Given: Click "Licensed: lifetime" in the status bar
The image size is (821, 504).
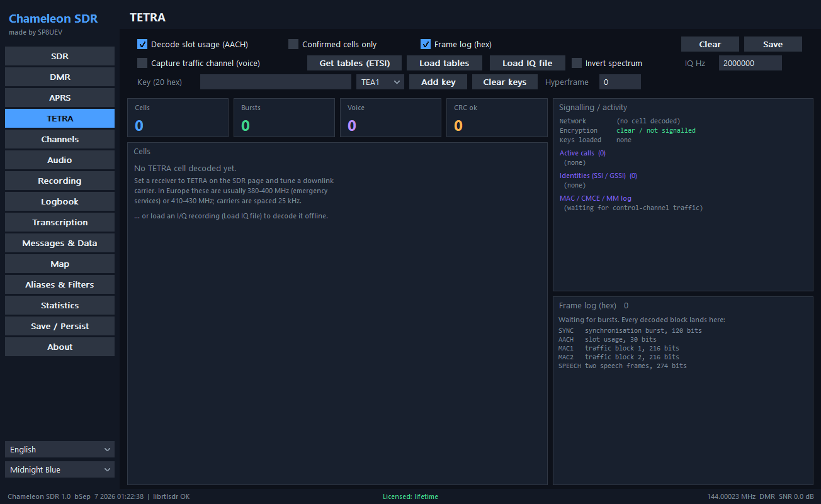Looking at the screenshot, I should 410,496.
